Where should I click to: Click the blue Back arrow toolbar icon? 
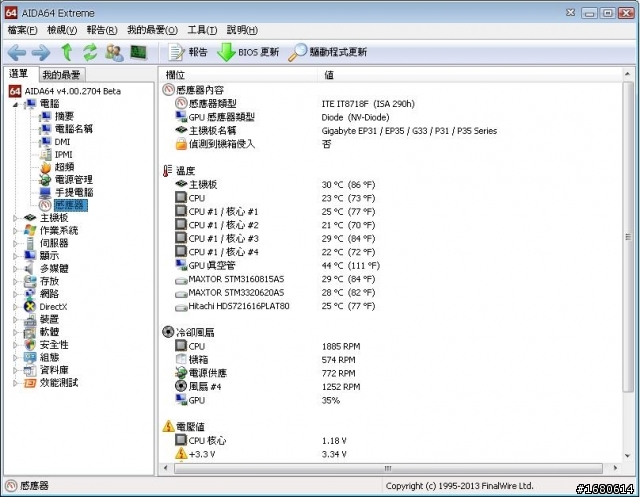[17, 52]
